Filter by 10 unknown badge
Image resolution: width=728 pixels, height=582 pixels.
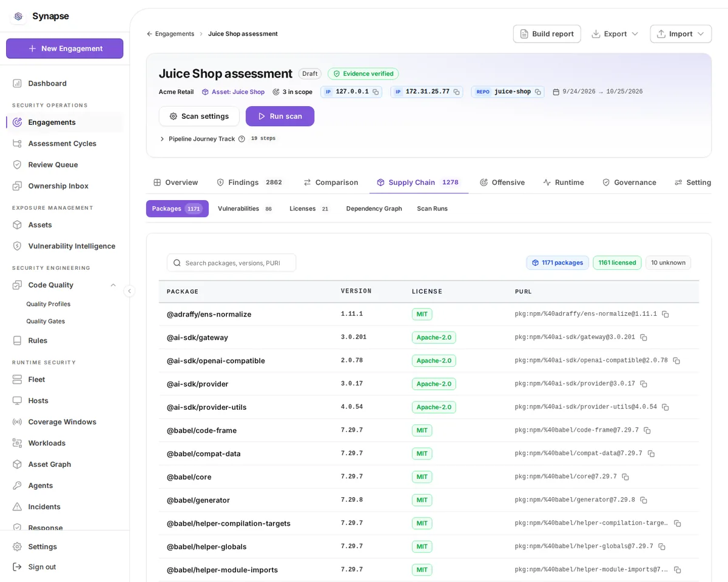[x=668, y=263]
